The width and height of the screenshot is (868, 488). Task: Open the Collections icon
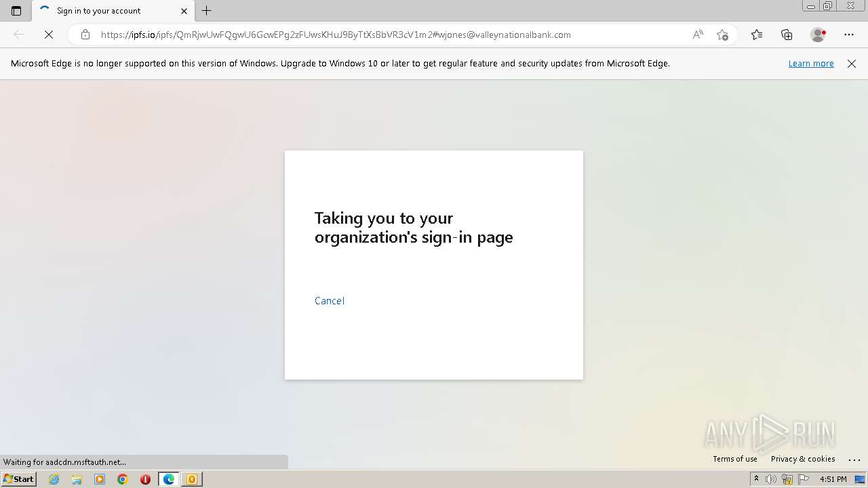787,35
